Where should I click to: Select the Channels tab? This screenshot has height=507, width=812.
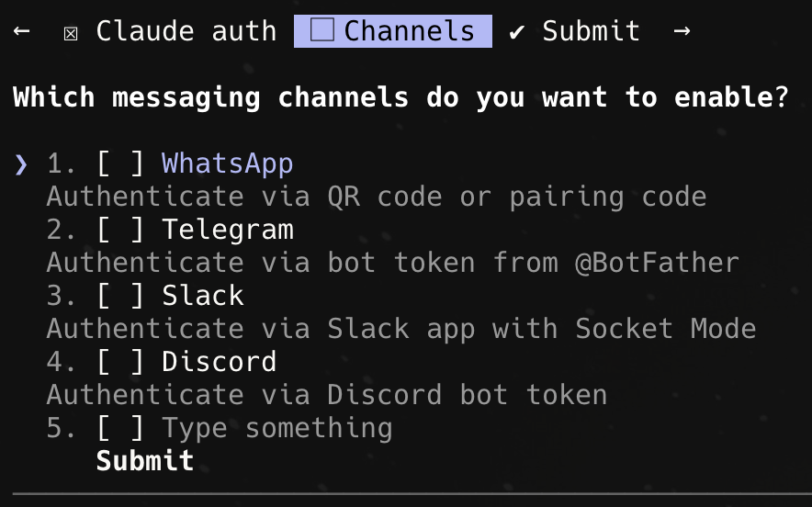tap(409, 31)
